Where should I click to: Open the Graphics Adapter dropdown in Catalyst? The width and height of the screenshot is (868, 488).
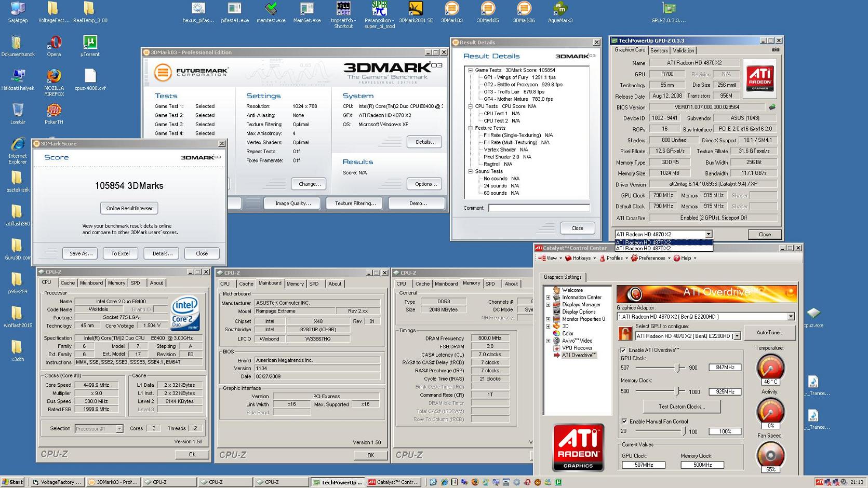coord(791,317)
